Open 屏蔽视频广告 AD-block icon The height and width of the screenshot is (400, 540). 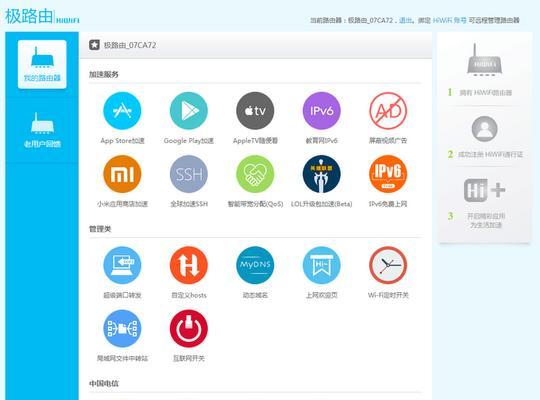click(388, 111)
